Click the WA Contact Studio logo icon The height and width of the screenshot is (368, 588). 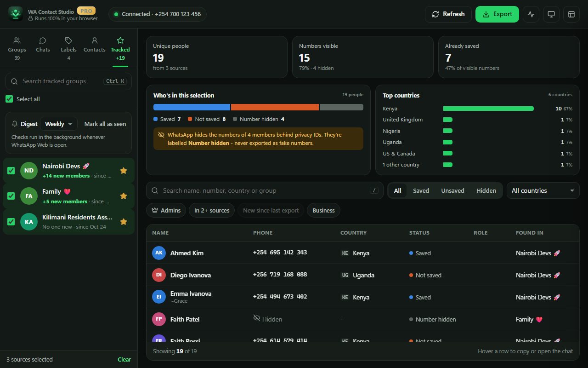(x=16, y=14)
